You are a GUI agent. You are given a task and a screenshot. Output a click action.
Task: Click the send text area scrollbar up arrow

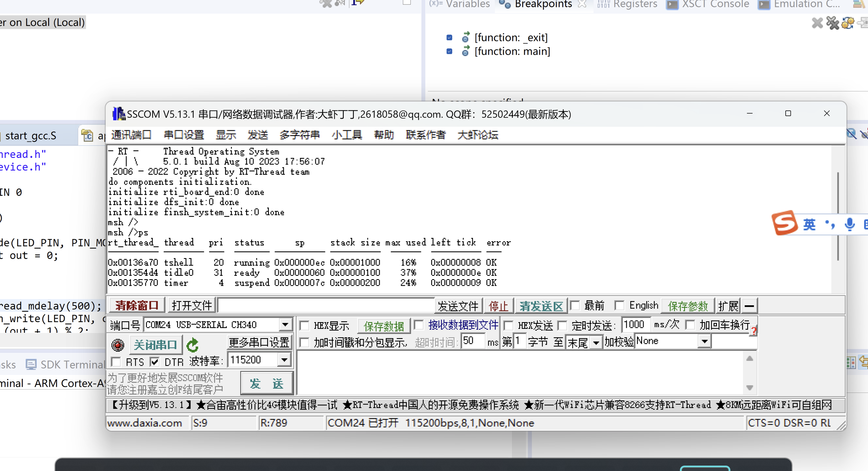[x=749, y=359]
